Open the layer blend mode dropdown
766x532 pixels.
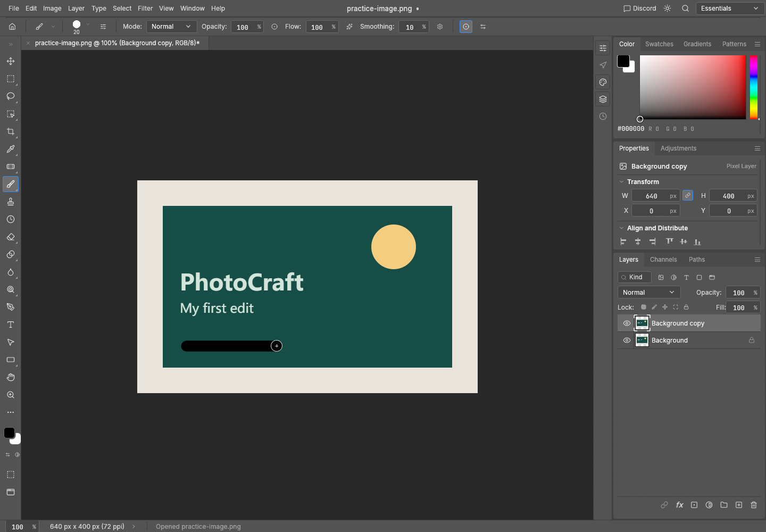click(649, 293)
